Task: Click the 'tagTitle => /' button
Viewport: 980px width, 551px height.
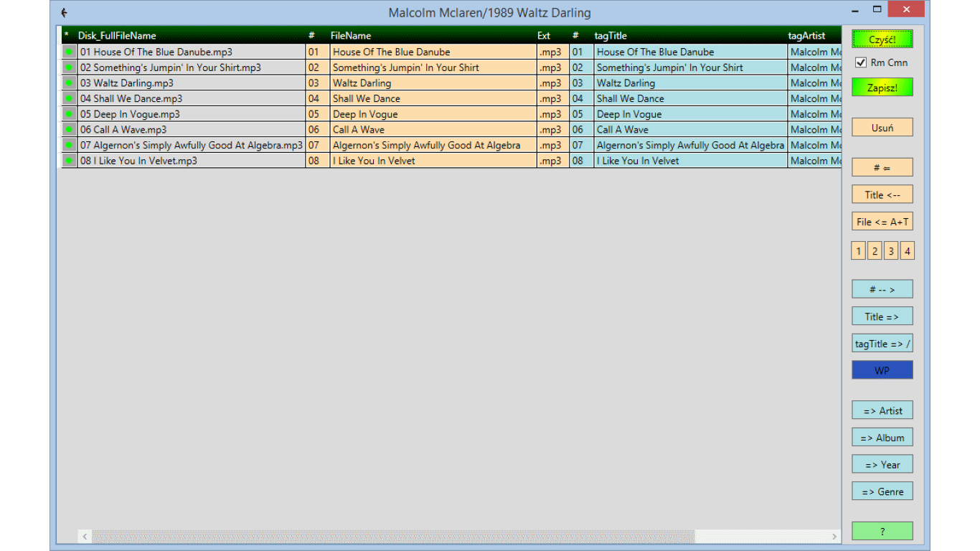Action: pyautogui.click(x=882, y=344)
